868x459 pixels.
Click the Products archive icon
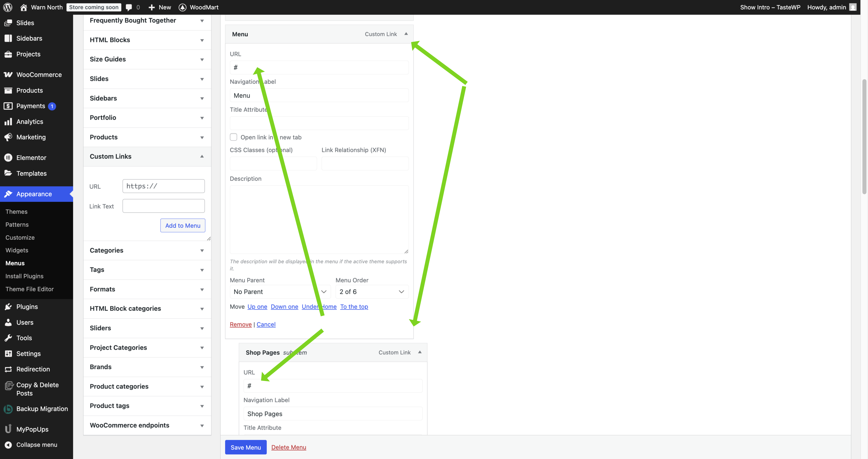pos(8,90)
